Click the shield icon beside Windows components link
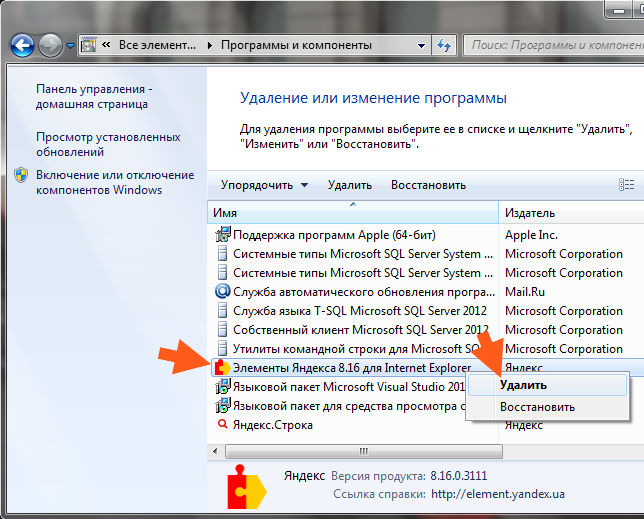This screenshot has height=519, width=644. click(21, 175)
